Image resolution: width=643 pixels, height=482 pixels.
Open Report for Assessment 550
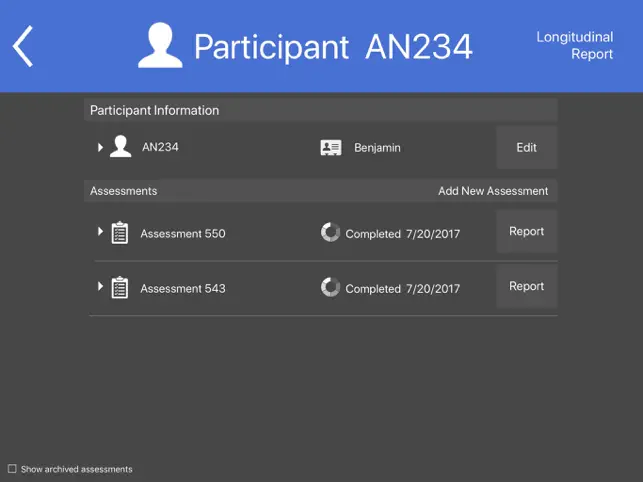click(x=527, y=231)
